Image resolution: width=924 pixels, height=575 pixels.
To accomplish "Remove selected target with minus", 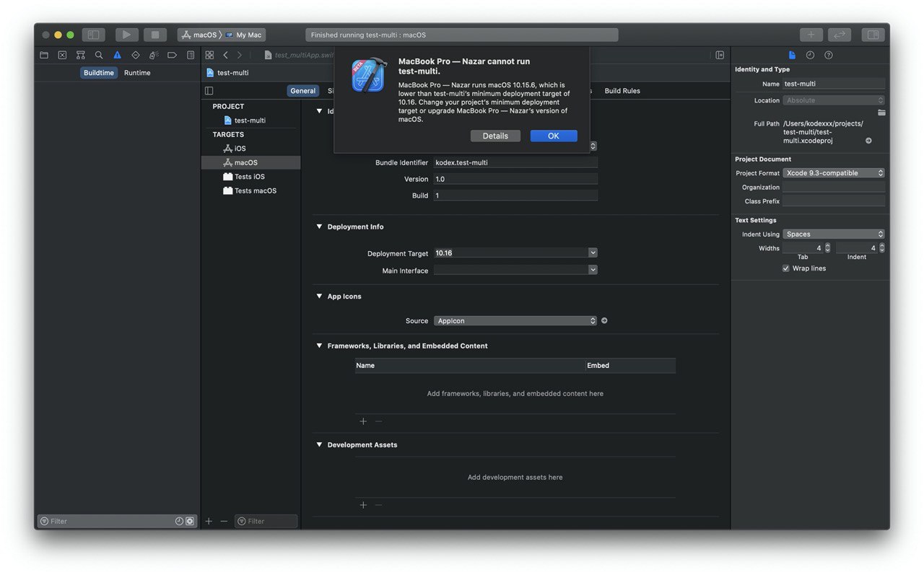I will [224, 521].
